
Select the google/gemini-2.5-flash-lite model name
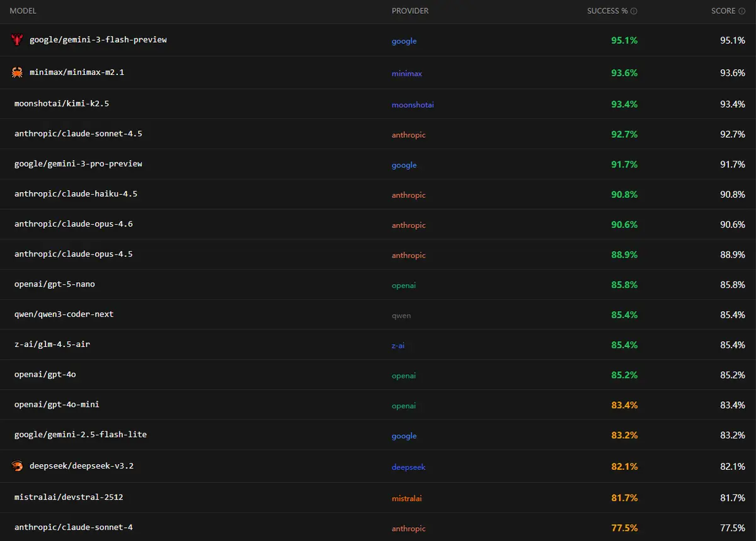81,435
